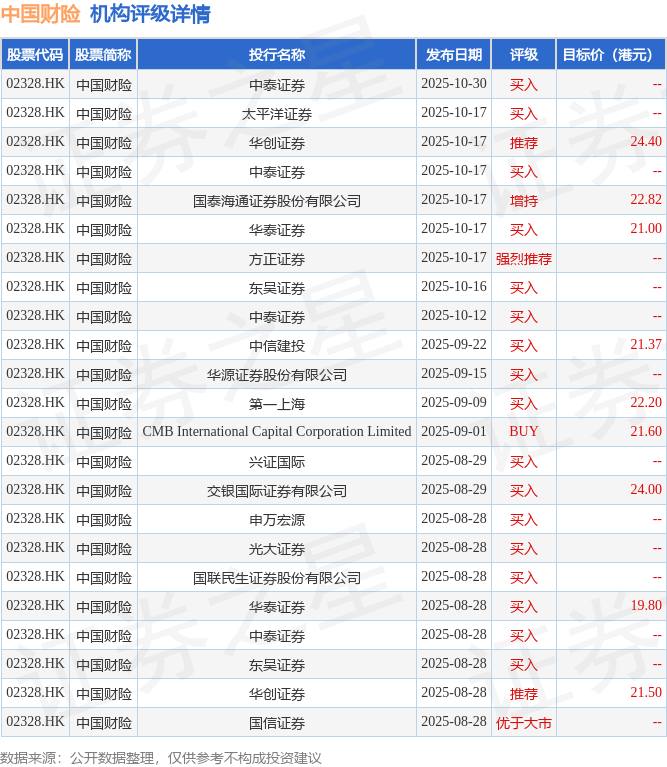Image resolution: width=667 pixels, height=767 pixels.
Task: Click the 21.60 target price
Action: [x=645, y=431]
